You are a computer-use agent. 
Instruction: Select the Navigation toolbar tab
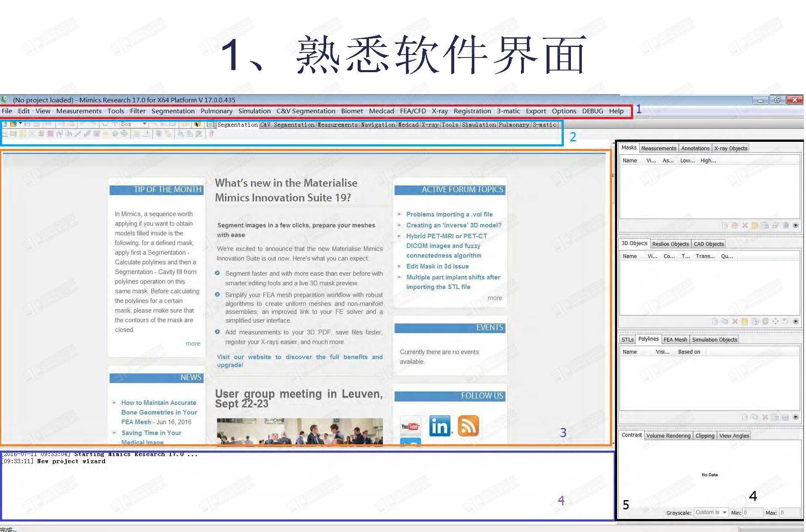(x=378, y=125)
